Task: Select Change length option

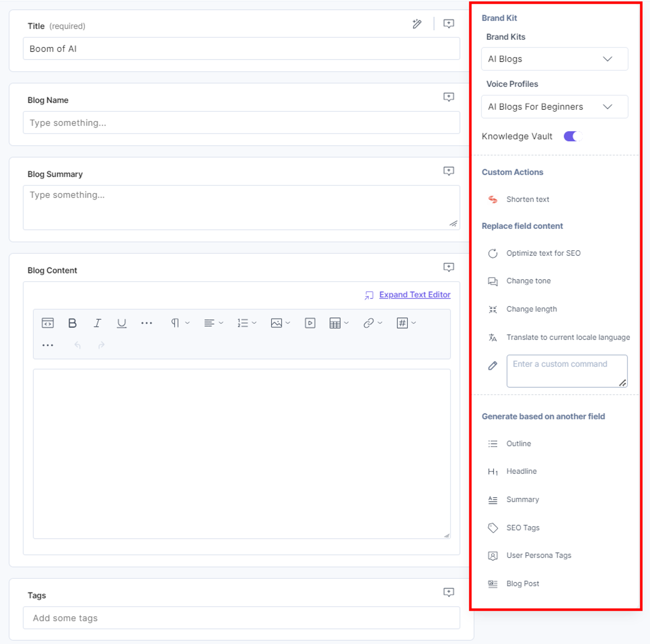Action: click(532, 309)
